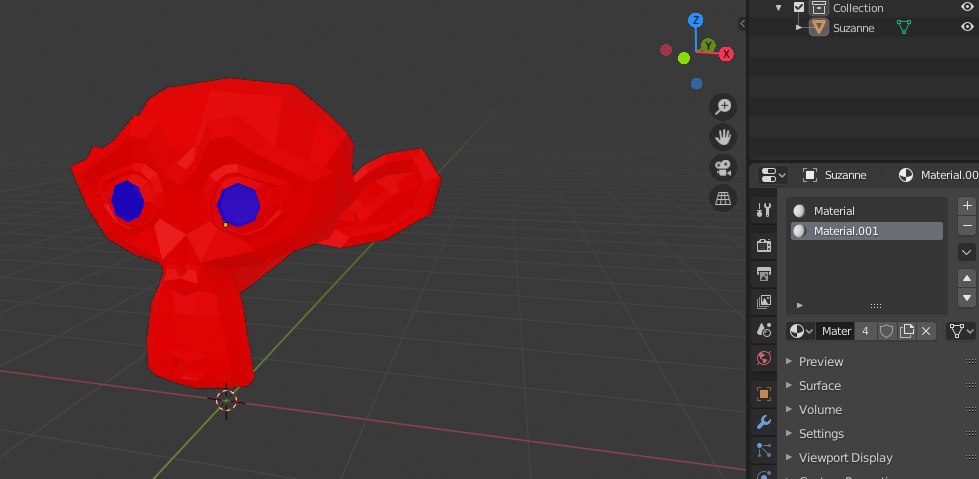Viewport: 979px width, 479px height.
Task: Click the zoom magnifier icon in viewport
Action: click(723, 107)
